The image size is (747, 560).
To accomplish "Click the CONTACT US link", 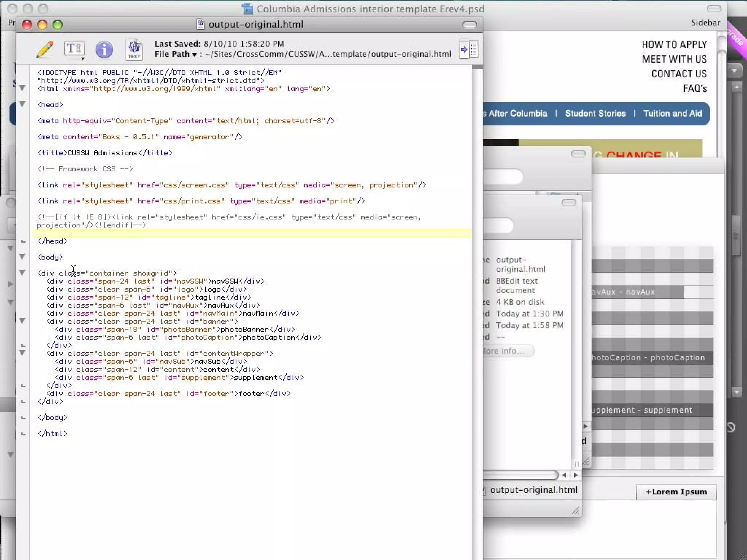I will tap(679, 74).
